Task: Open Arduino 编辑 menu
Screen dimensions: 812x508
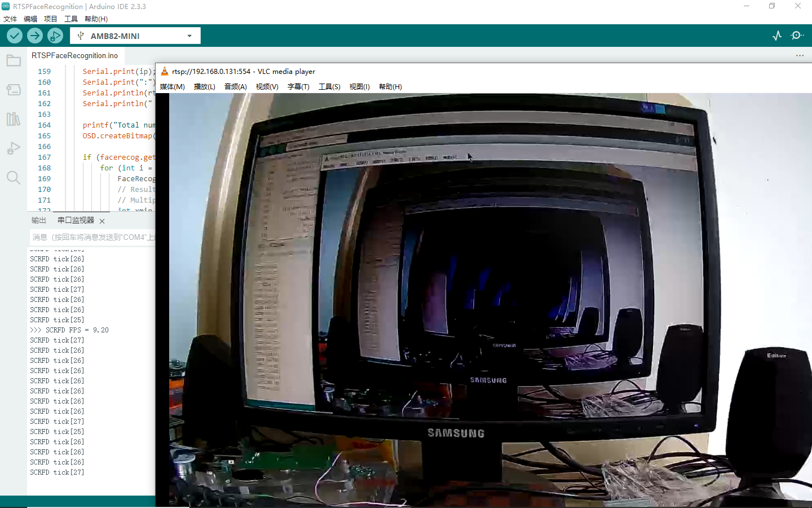Action: [30, 19]
